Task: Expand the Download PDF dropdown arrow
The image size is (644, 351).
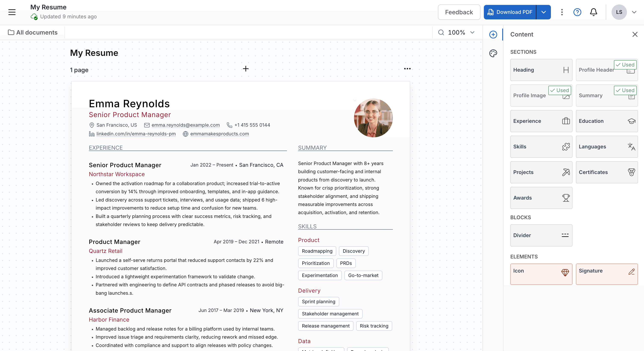Action: [543, 12]
